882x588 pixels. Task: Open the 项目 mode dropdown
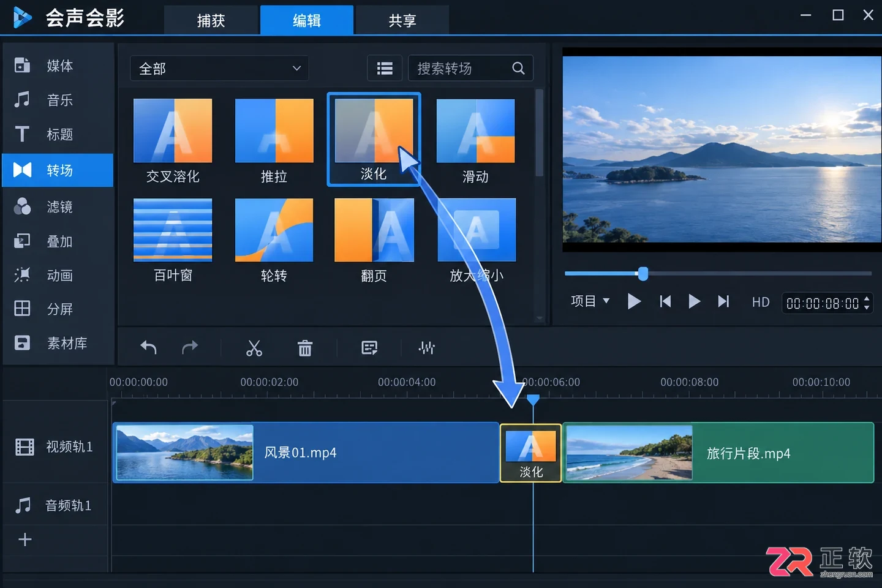click(x=590, y=301)
